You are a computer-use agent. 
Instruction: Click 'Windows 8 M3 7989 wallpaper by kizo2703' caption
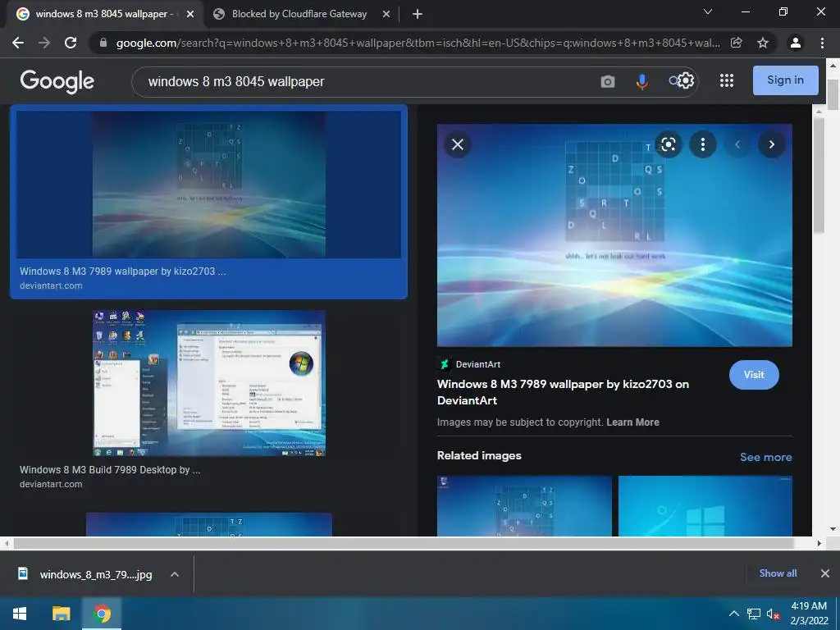[x=123, y=271]
